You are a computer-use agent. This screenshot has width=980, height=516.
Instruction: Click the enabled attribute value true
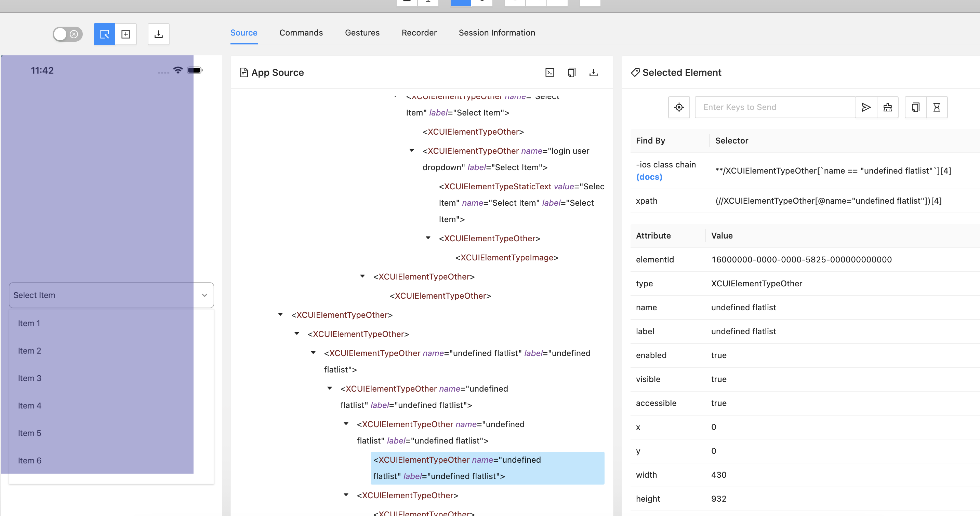tap(719, 355)
